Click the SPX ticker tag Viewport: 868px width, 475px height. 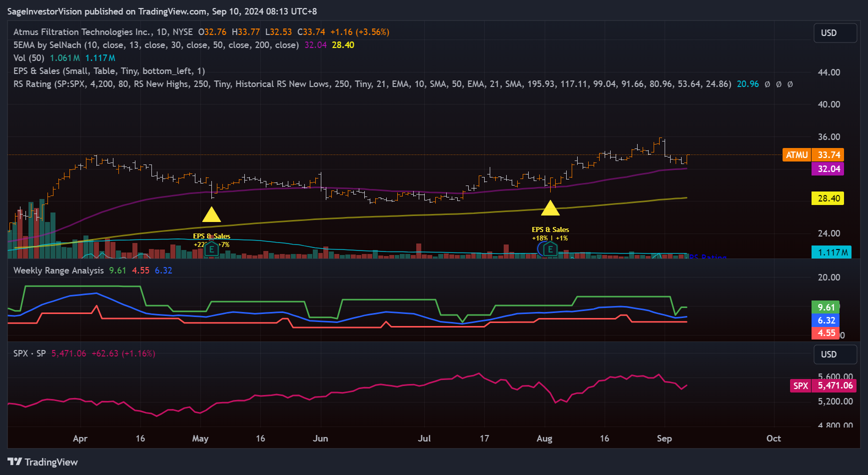coord(801,385)
